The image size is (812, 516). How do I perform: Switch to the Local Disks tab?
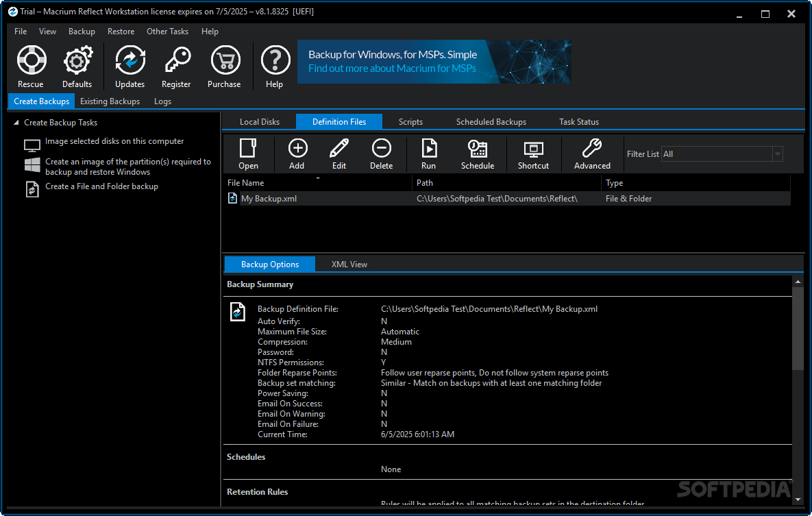click(x=260, y=122)
